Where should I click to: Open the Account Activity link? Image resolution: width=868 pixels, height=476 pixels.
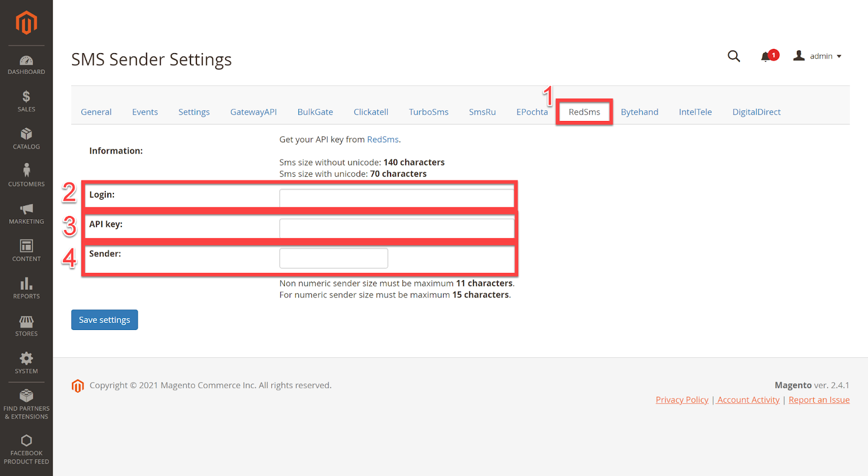point(748,400)
